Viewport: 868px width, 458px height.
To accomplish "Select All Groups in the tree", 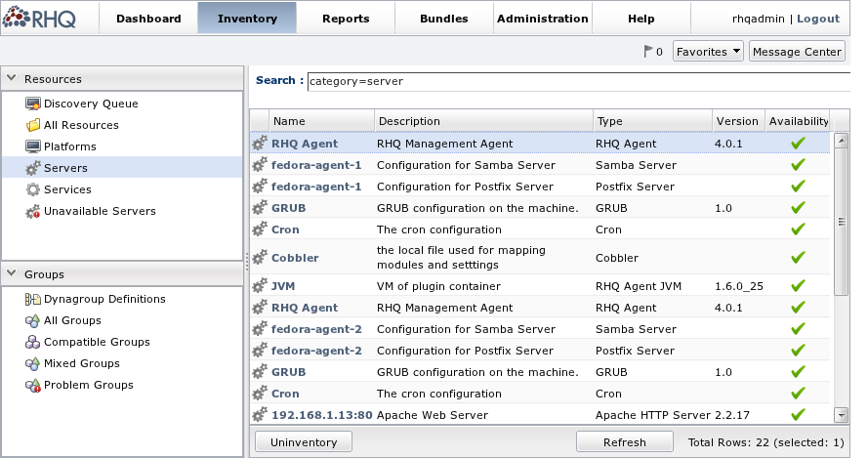I will [x=72, y=320].
